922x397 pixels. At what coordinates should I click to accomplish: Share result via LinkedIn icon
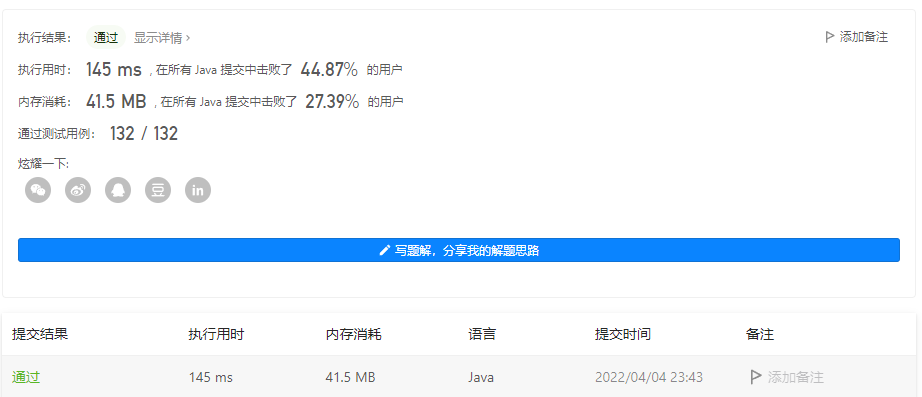pos(198,190)
